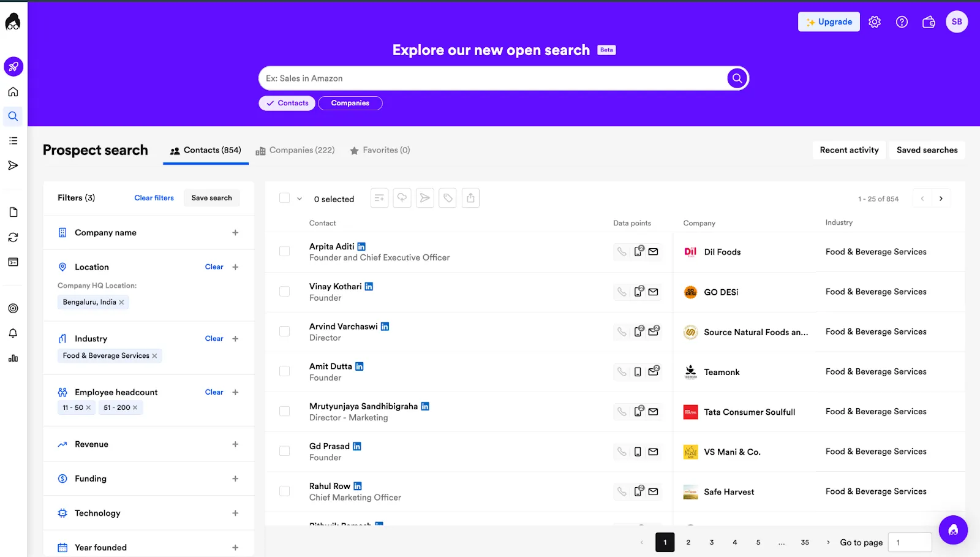
Task: Select checkbox for Amit Dutta
Action: pos(284,371)
